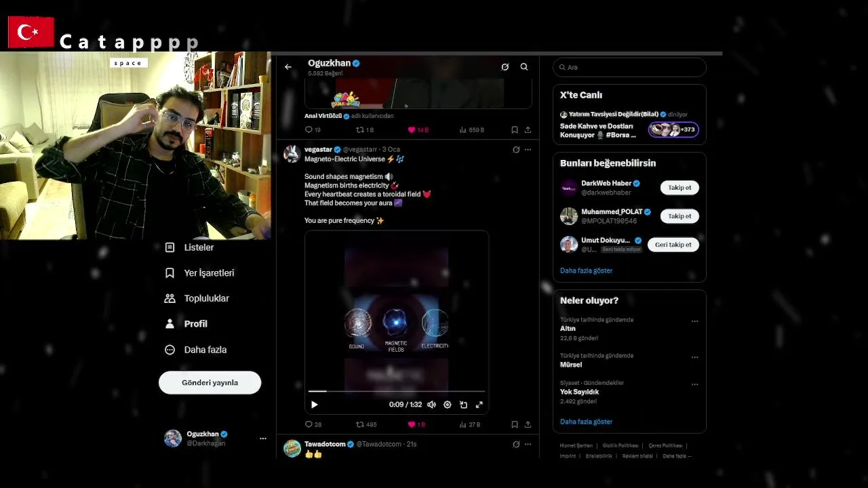Reply to vegastar's post with 28 comments

[x=313, y=425]
